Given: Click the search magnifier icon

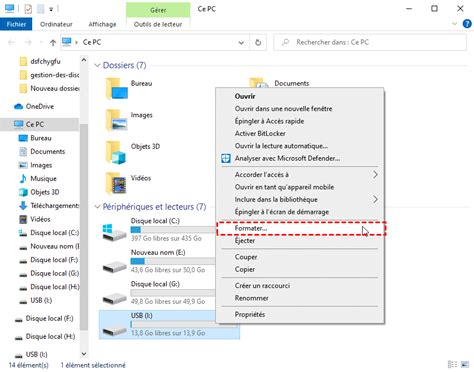Looking at the screenshot, I should [285, 42].
